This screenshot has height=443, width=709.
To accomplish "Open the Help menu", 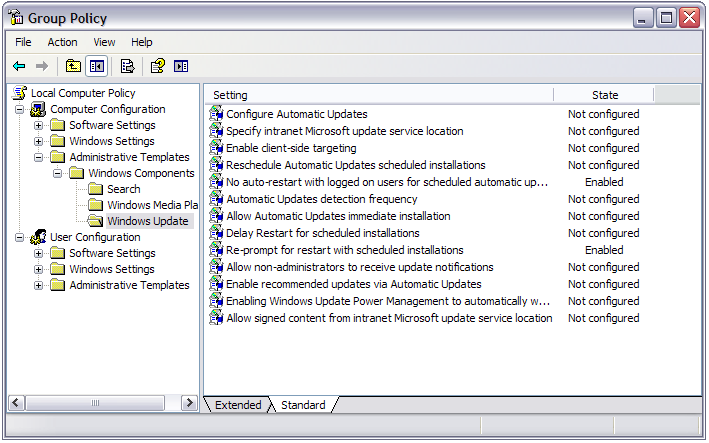I will pyautogui.click(x=142, y=42).
